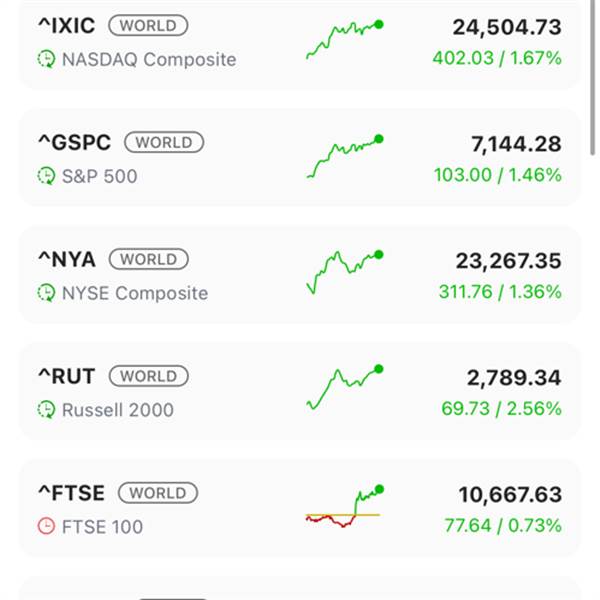
Task: Tap the WORLD badge next to ^RUT
Action: click(x=148, y=376)
